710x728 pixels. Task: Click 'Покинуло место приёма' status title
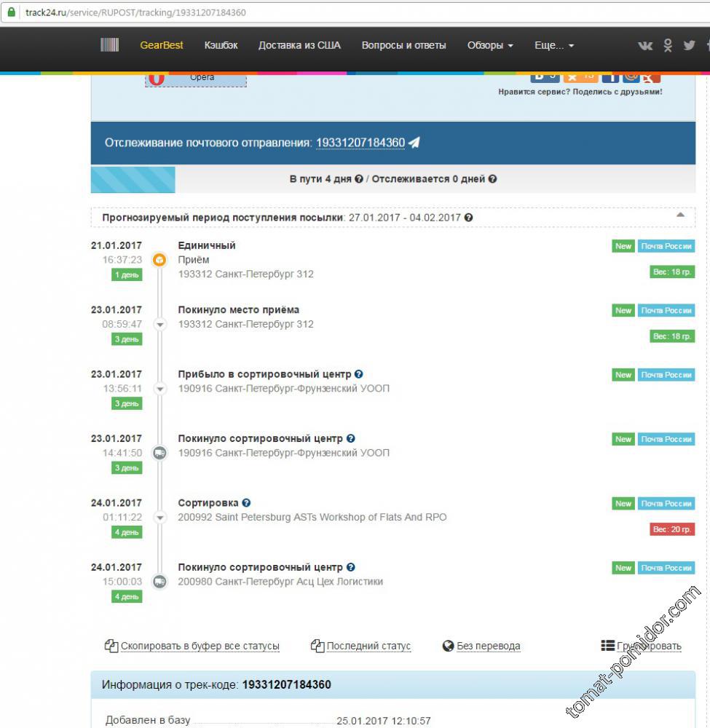(239, 309)
